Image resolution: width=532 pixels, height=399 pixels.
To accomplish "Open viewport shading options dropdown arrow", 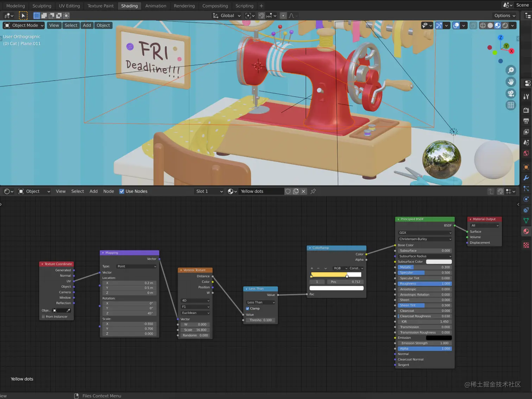I will pyautogui.click(x=513, y=25).
